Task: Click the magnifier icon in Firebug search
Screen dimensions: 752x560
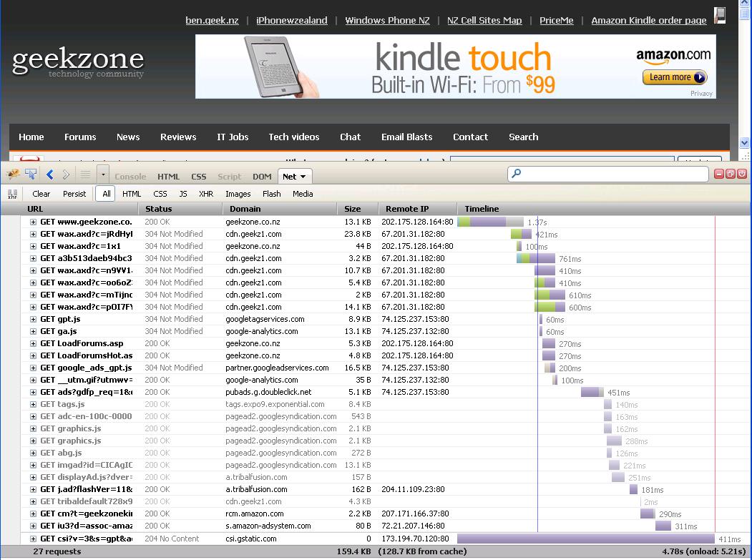Action: [x=517, y=174]
